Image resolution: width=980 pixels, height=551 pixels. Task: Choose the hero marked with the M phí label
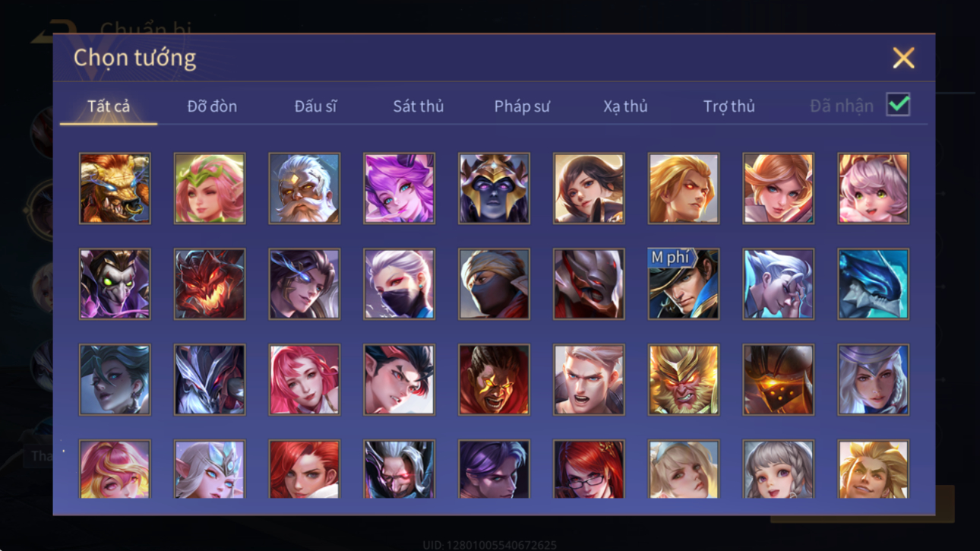[x=683, y=284]
